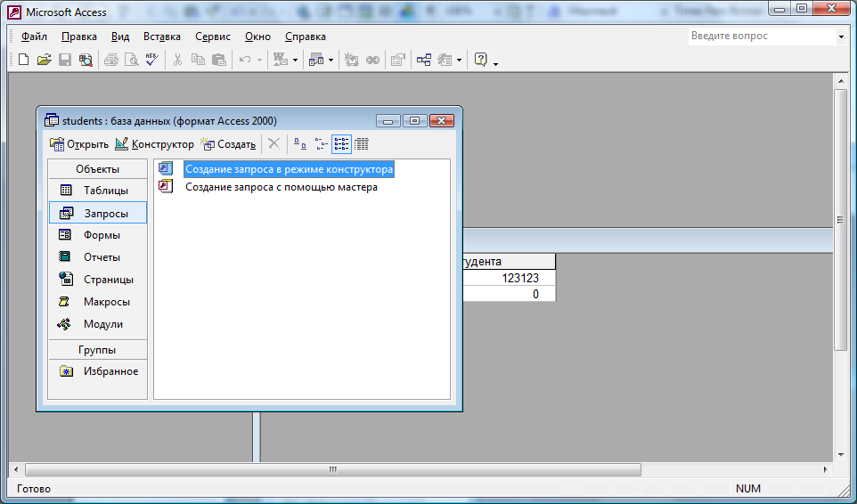Click the Cut scissors icon
The width and height of the screenshot is (857, 504).
pyautogui.click(x=177, y=60)
